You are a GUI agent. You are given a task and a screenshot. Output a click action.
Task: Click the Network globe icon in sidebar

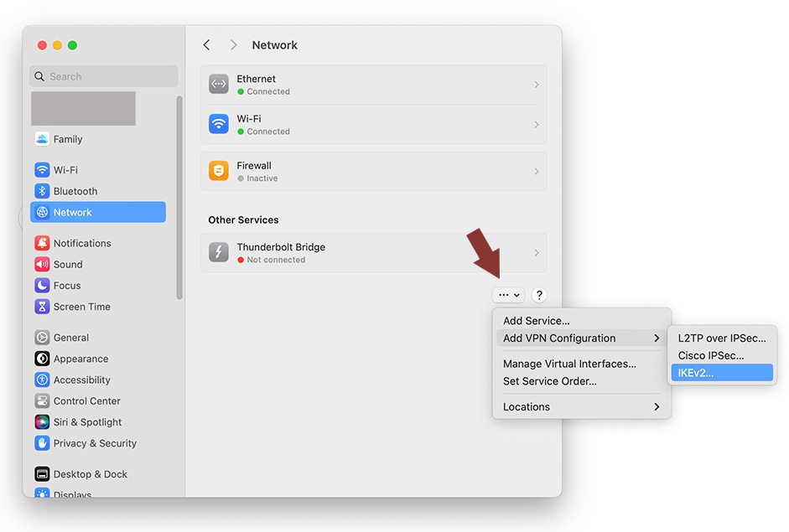42,212
